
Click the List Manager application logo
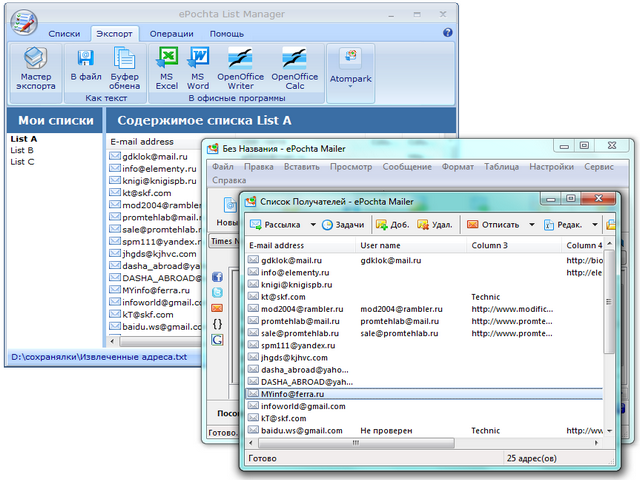(x=24, y=22)
